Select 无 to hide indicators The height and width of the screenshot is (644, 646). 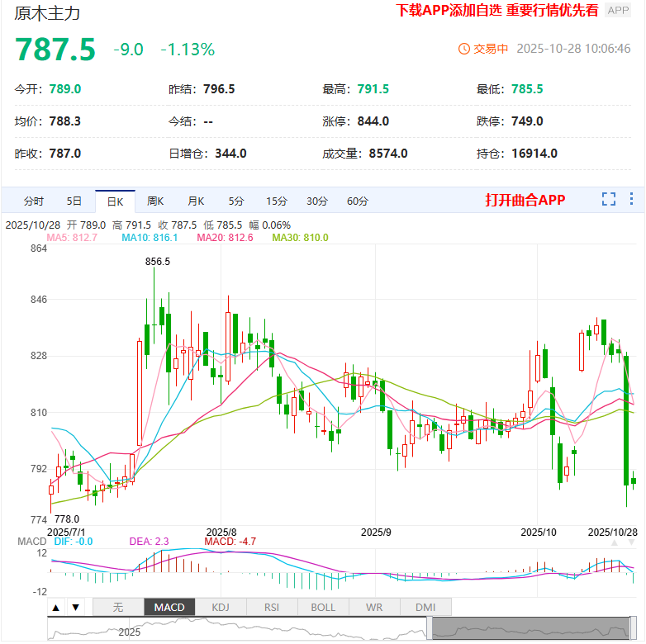point(118,607)
